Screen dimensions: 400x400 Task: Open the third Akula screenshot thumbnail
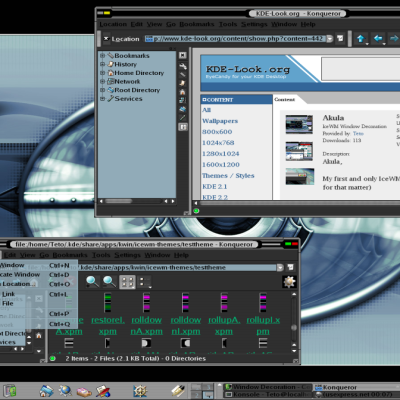pyautogui.click(x=300, y=176)
